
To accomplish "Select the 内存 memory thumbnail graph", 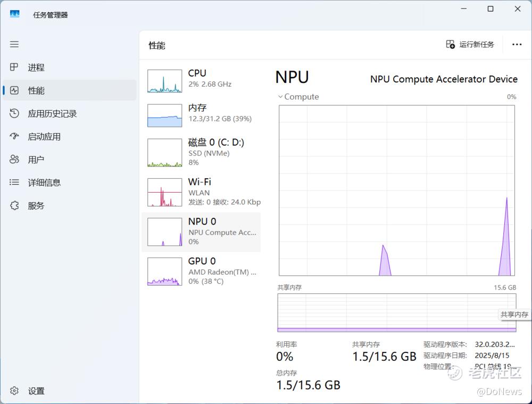I will click(164, 116).
